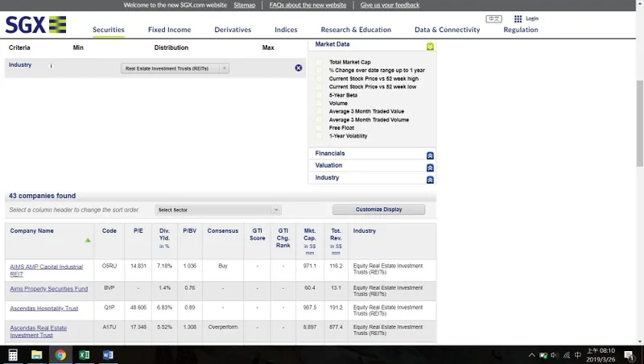Screen dimensions: 644x364
Task: Click the SGX logo
Action: click(35, 25)
